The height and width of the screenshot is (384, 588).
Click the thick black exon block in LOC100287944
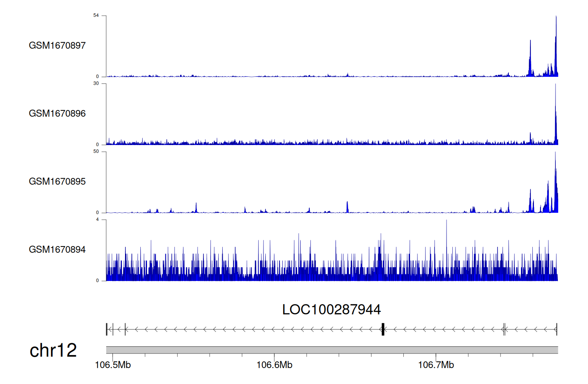pyautogui.click(x=383, y=330)
